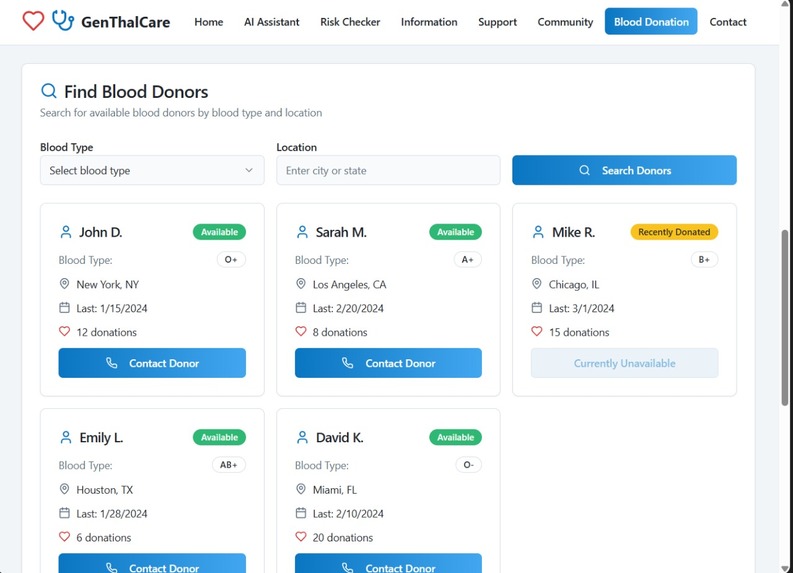Click the text 20 donations
Screen dimensions: 793x573
343,537
